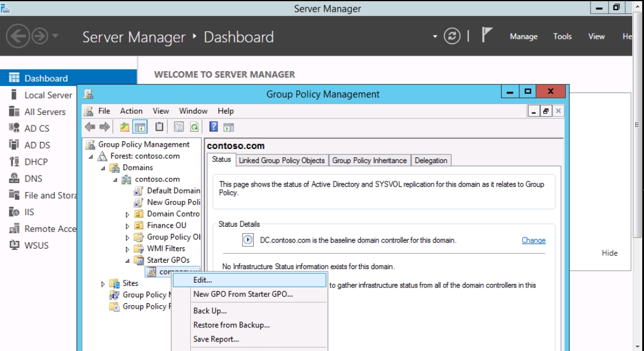The image size is (644, 351).
Task: Collapse the Domains tree node
Action: pos(103,168)
